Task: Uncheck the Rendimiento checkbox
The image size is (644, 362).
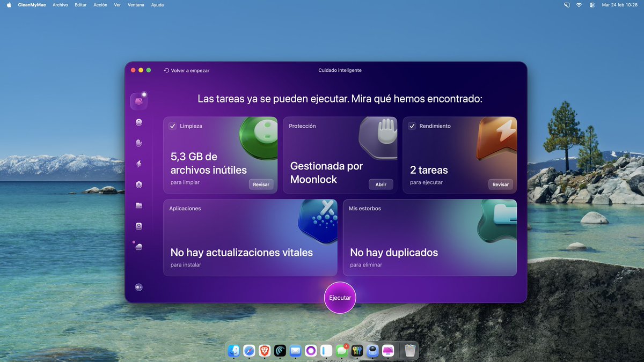Action: coord(412,126)
